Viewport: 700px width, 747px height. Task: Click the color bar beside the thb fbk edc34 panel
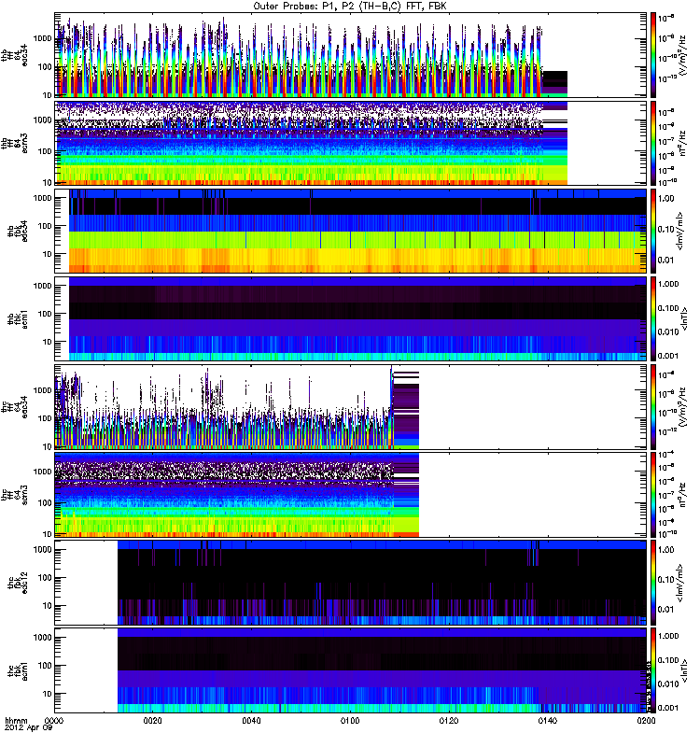click(653, 231)
